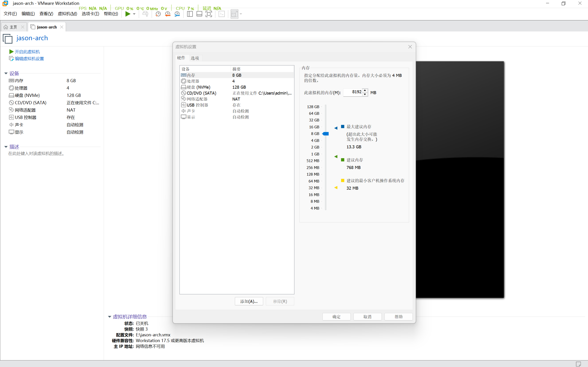The height and width of the screenshot is (367, 588).
Task: Open 帮助(H) menu
Action: pyautogui.click(x=111, y=14)
